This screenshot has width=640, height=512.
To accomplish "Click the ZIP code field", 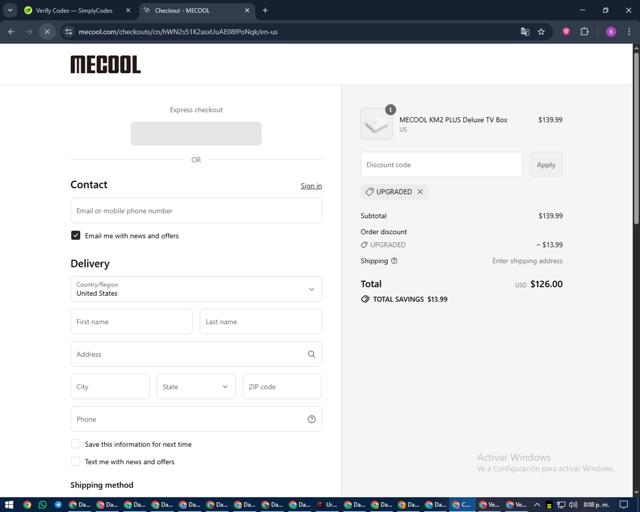I will point(282,387).
